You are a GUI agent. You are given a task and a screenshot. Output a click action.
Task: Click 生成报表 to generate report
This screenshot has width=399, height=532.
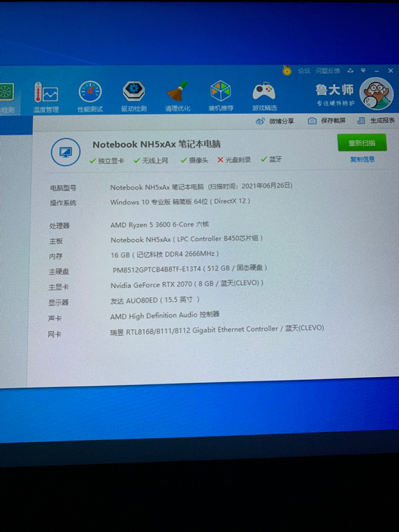pyautogui.click(x=382, y=121)
